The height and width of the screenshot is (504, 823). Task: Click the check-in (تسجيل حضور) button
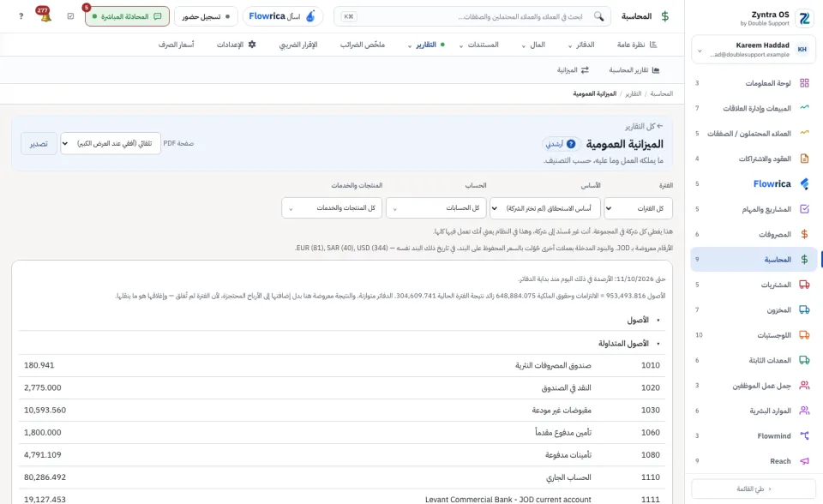pyautogui.click(x=206, y=16)
